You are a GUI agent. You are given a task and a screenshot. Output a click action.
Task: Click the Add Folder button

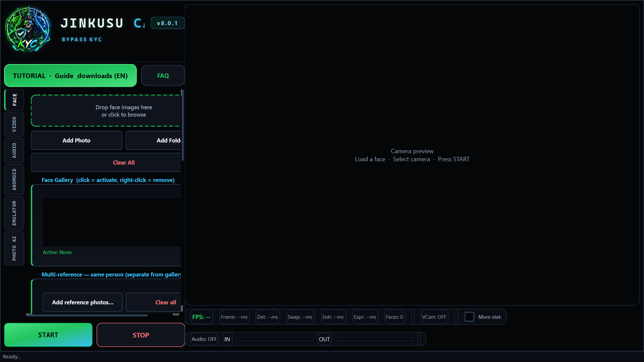153,140
